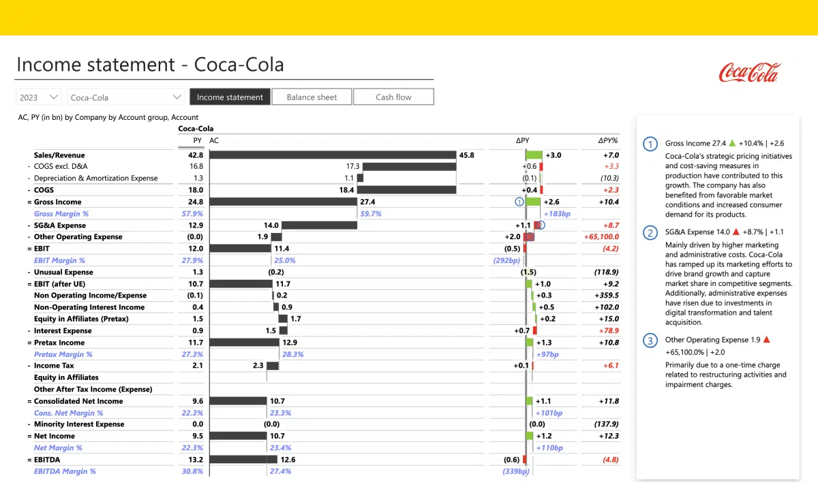Click the red triangle after Other Operating Expense 1.9
Screen dimensions: 818x504
(x=766, y=339)
